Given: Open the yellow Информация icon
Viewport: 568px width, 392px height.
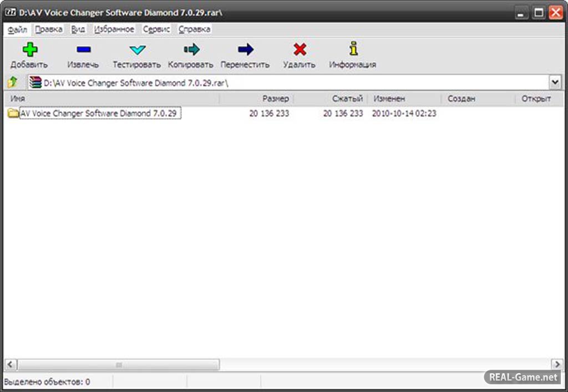Looking at the screenshot, I should pos(353,49).
